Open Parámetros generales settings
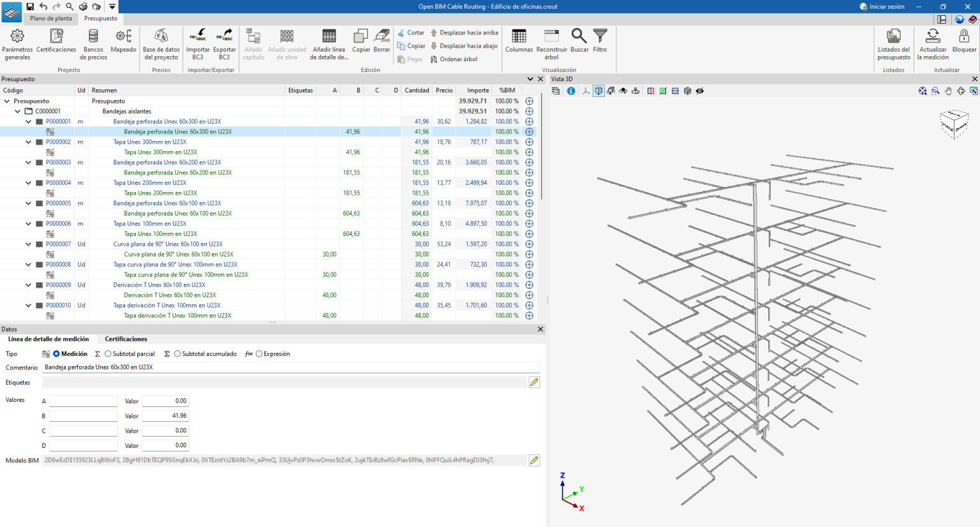The image size is (980, 527). pyautogui.click(x=17, y=44)
